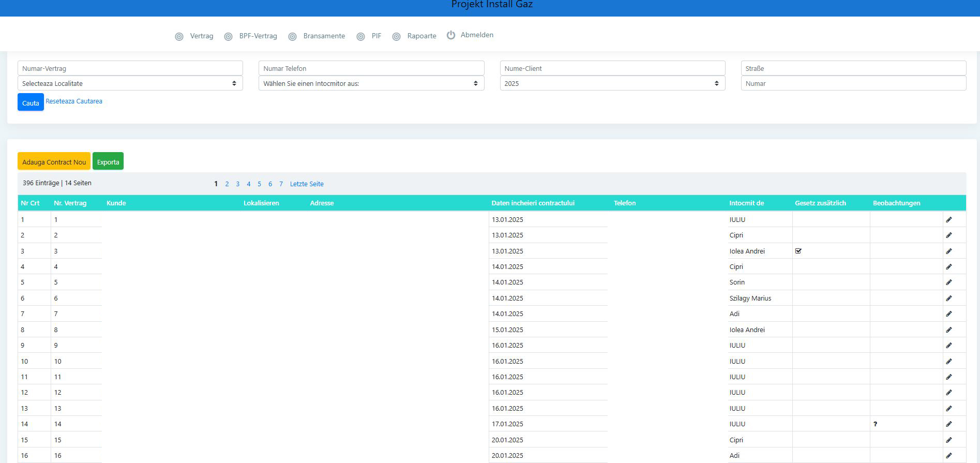Open the Intocmitor selection dropdown

[x=371, y=83]
